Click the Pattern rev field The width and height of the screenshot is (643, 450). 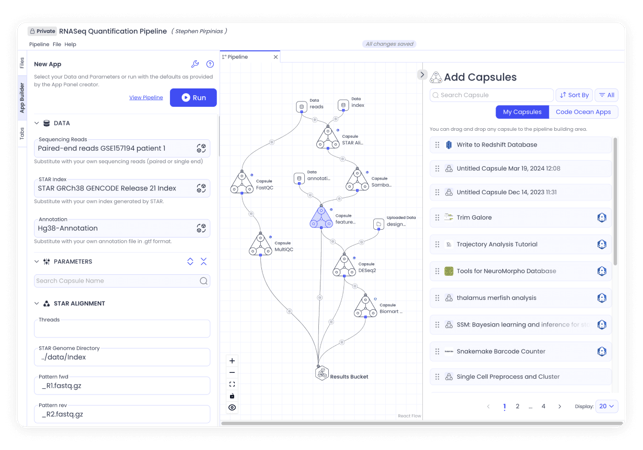pyautogui.click(x=122, y=414)
